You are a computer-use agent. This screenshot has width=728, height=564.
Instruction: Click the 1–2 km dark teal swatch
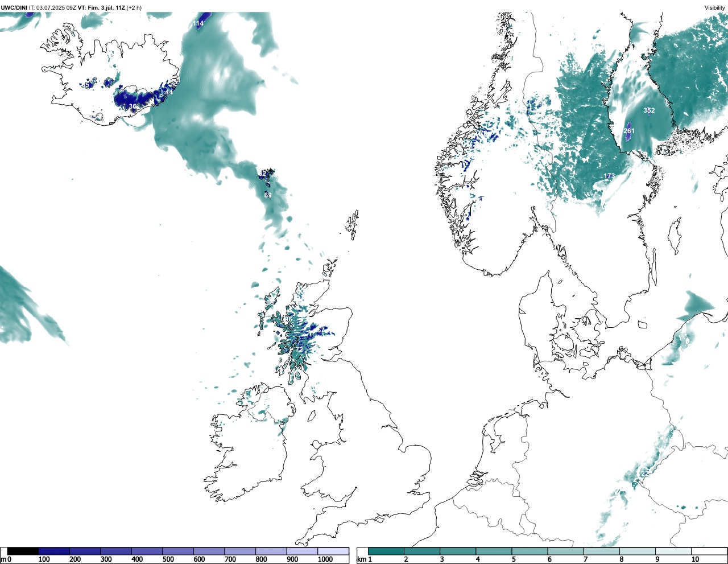click(386, 551)
